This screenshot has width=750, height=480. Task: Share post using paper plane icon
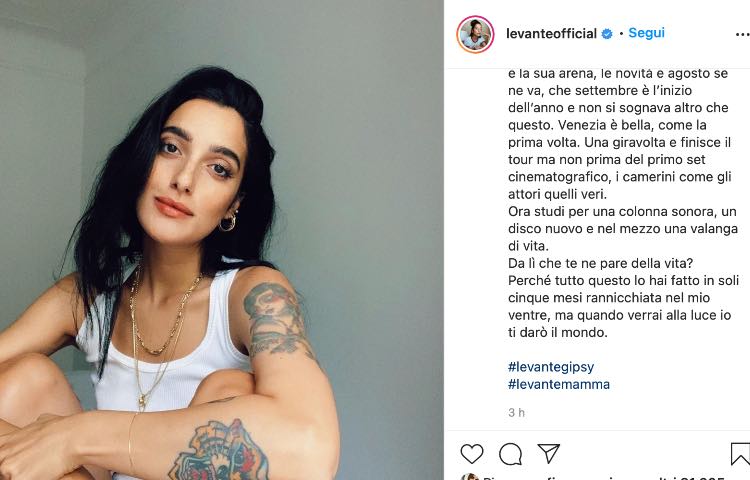pyautogui.click(x=548, y=453)
